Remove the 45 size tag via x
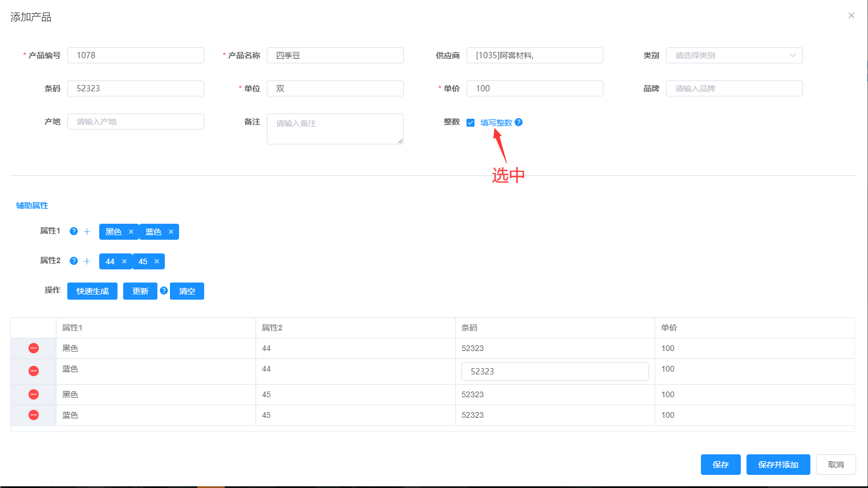The image size is (868, 488). click(x=157, y=261)
